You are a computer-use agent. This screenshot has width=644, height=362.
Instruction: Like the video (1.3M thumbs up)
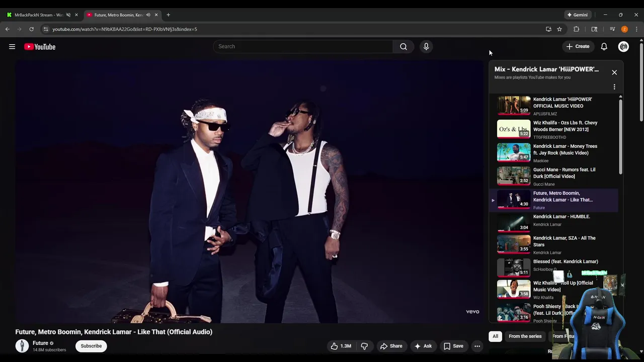click(x=341, y=346)
